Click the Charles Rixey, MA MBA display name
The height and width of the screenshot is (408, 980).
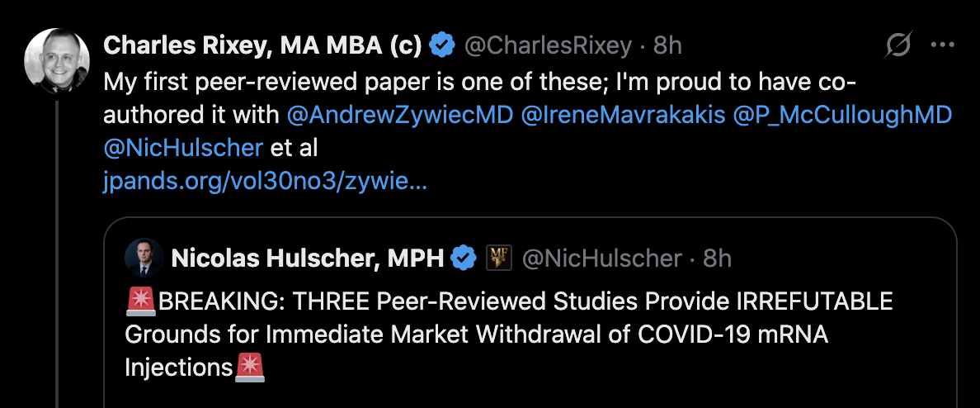click(x=262, y=46)
